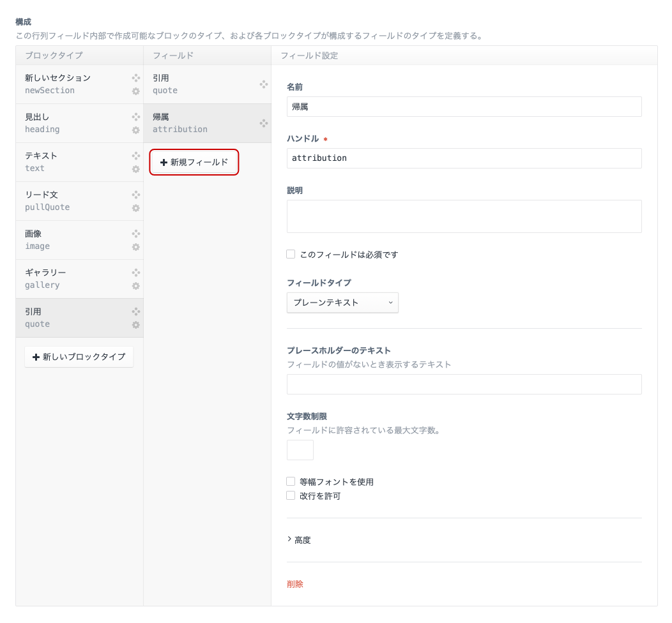Click the gear icon for ギャラリー gallery block
The width and height of the screenshot is (672, 623).
pos(135,286)
